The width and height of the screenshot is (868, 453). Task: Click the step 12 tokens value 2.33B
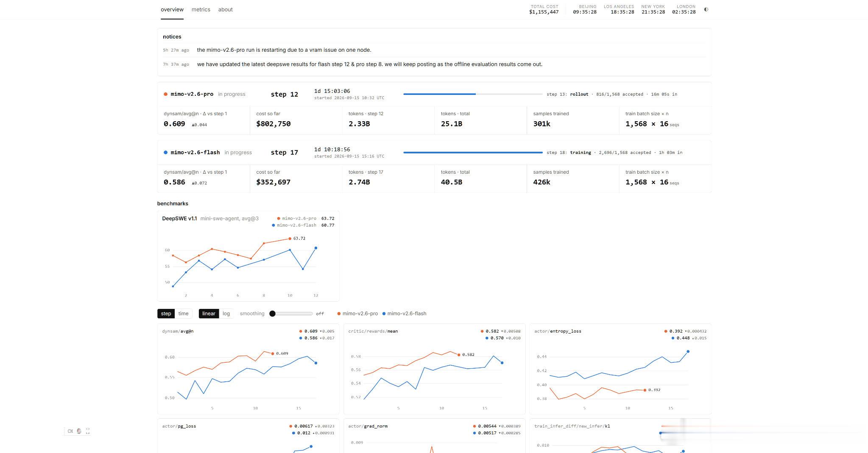click(359, 124)
